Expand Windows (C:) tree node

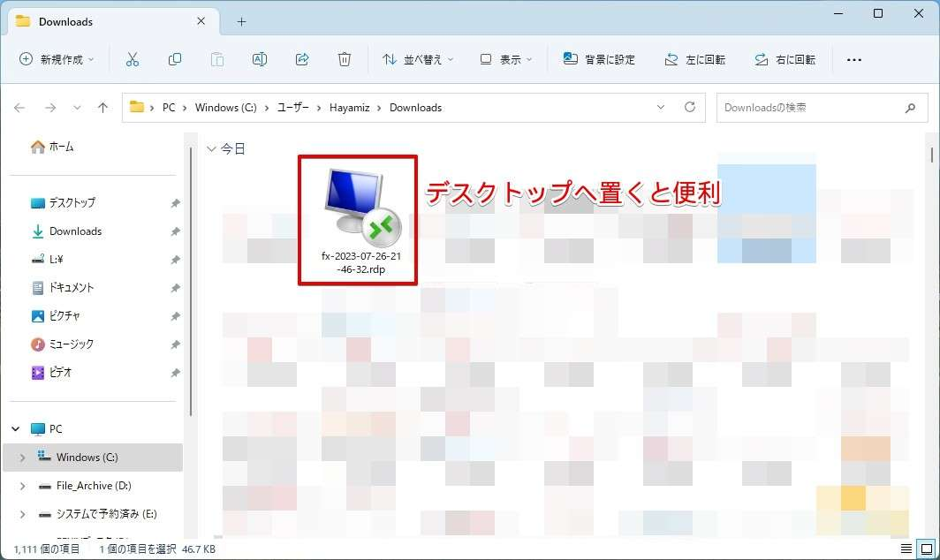pyautogui.click(x=23, y=458)
